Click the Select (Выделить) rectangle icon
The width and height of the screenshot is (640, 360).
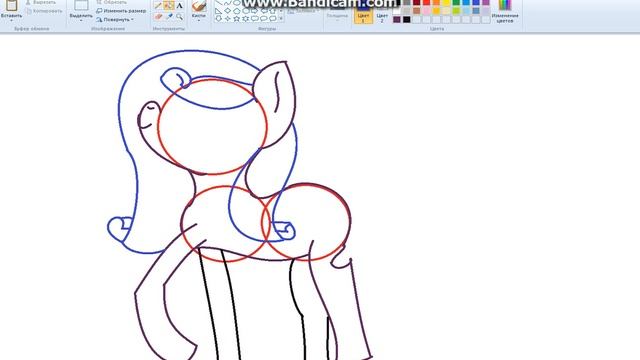81,5
